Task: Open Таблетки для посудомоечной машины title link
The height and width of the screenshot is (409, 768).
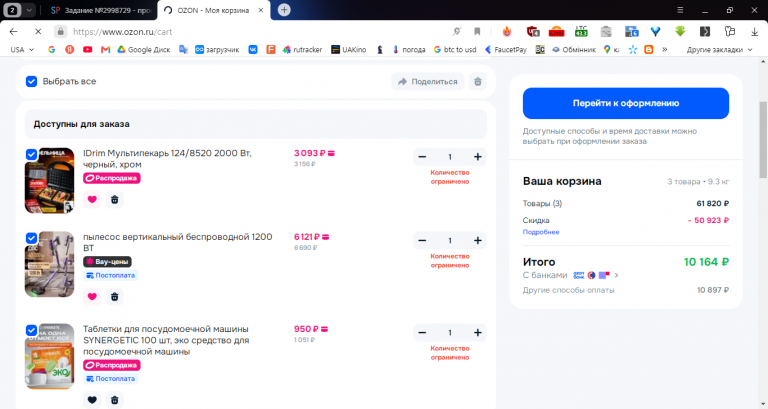Action: (166, 340)
